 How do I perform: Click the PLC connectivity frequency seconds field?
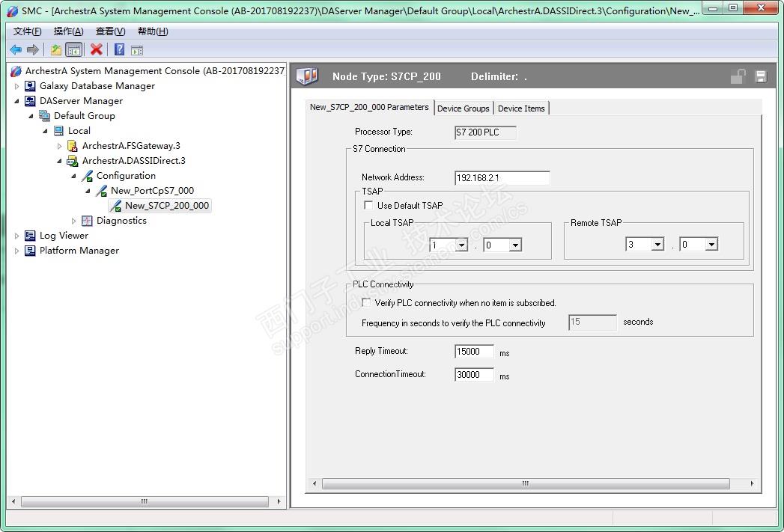pyautogui.click(x=592, y=322)
